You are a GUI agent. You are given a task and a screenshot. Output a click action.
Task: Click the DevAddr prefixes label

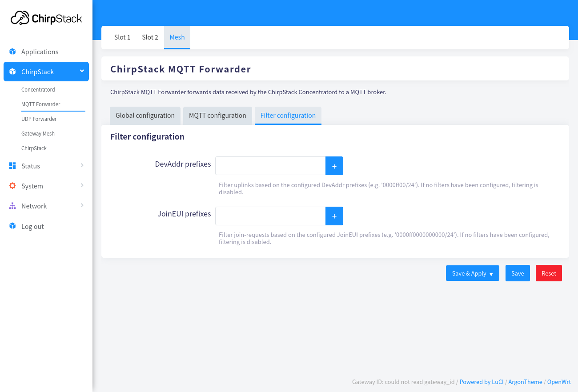click(183, 164)
